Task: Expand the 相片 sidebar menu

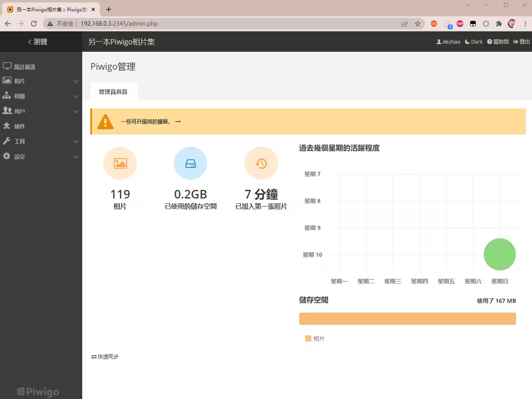Action: pyautogui.click(x=40, y=81)
